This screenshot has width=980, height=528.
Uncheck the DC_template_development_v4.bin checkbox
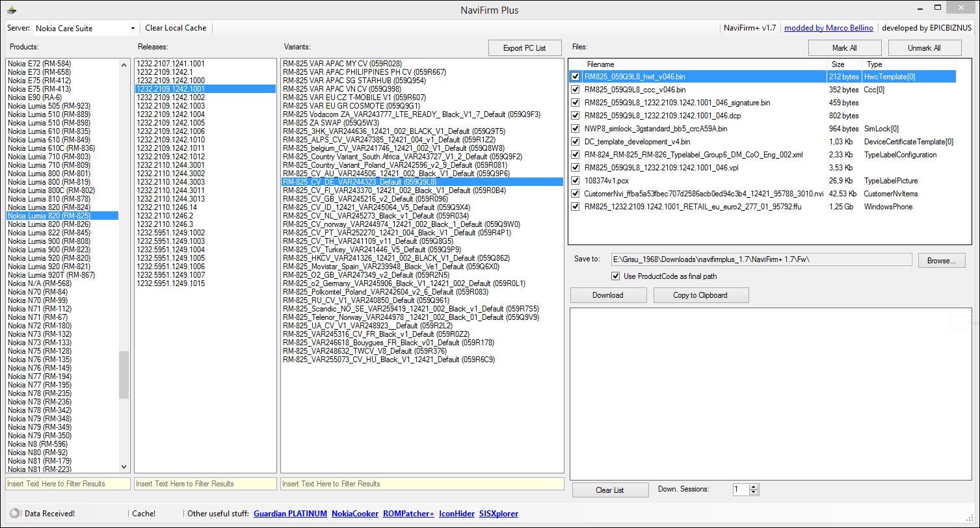[x=575, y=142]
